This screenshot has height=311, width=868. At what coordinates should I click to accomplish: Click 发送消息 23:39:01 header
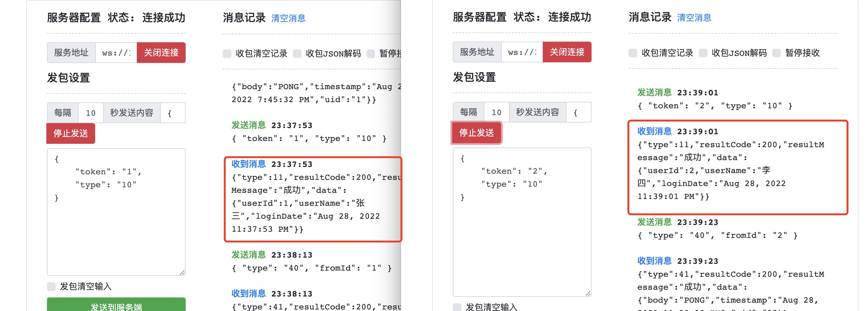point(678,93)
